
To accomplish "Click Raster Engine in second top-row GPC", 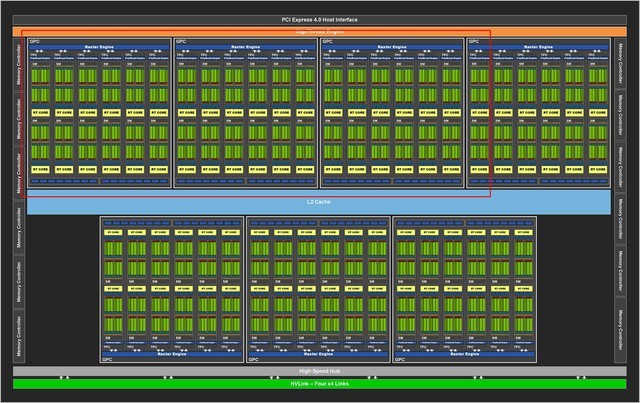I will [245, 47].
